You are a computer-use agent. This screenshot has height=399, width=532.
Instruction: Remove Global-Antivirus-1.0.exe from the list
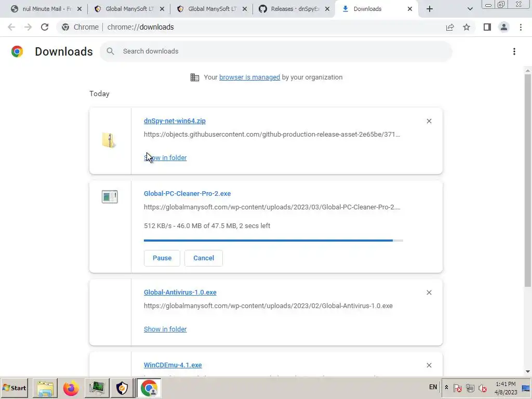point(429,292)
